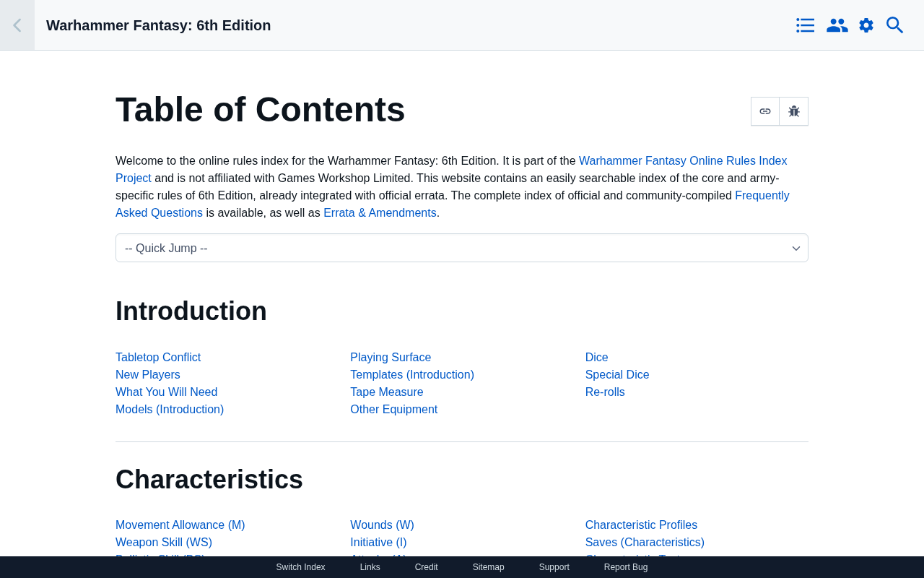Open the Errata & Amendments link
The width and height of the screenshot is (924, 578).
(380, 213)
